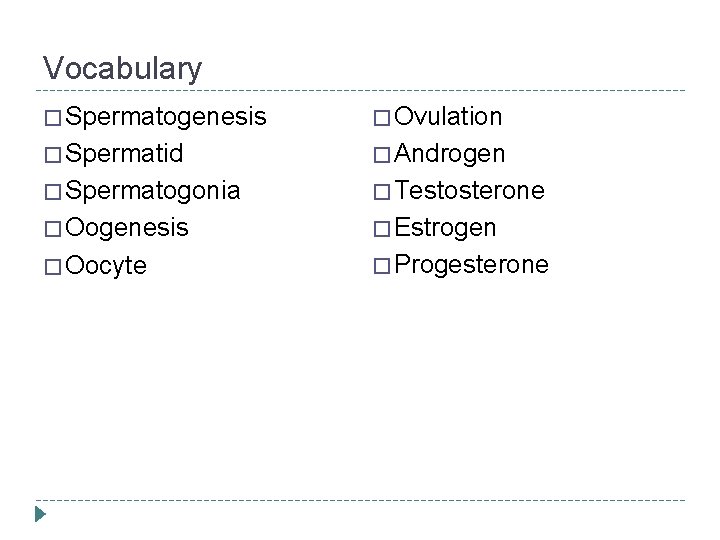Screen dimensions: 720x540
Task: Click the square bullet before Spermatid
Action: 52,155
